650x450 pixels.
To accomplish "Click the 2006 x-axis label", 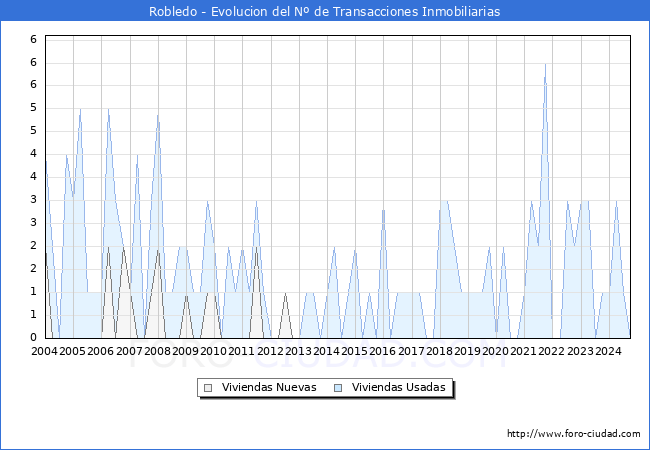I will (x=101, y=351).
